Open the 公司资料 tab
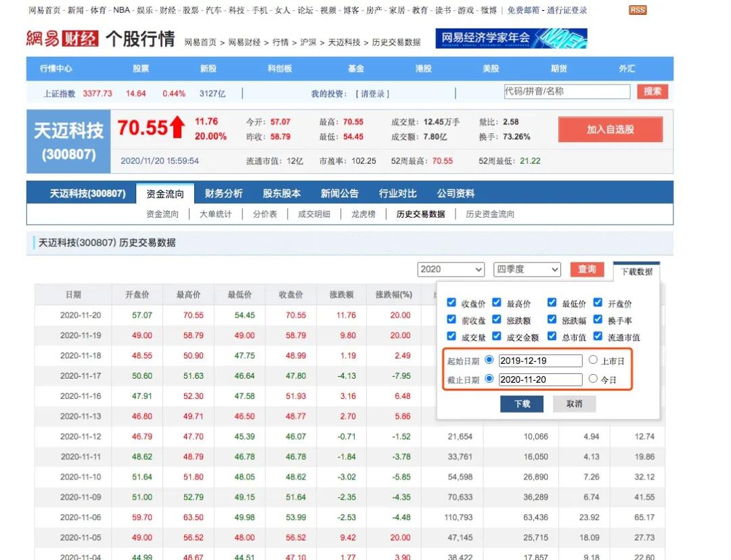 [x=456, y=193]
